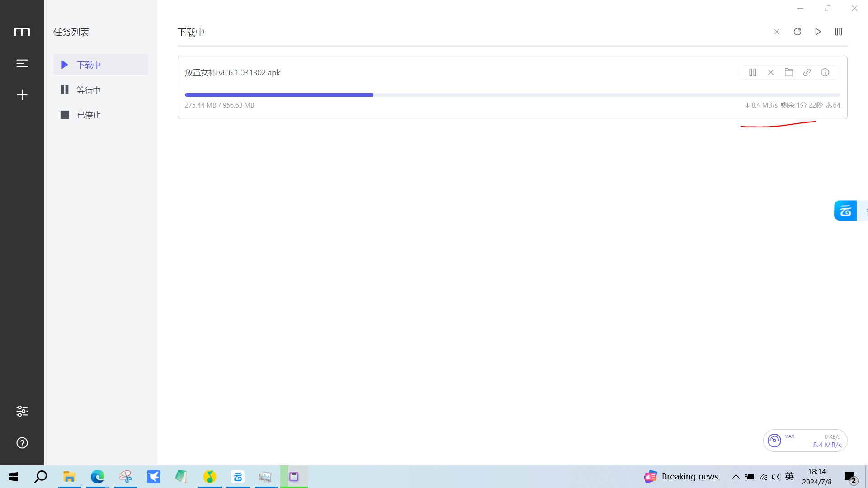Expand the system tray hidden icons chevron
This screenshot has height=488, width=868.
pyautogui.click(x=736, y=477)
